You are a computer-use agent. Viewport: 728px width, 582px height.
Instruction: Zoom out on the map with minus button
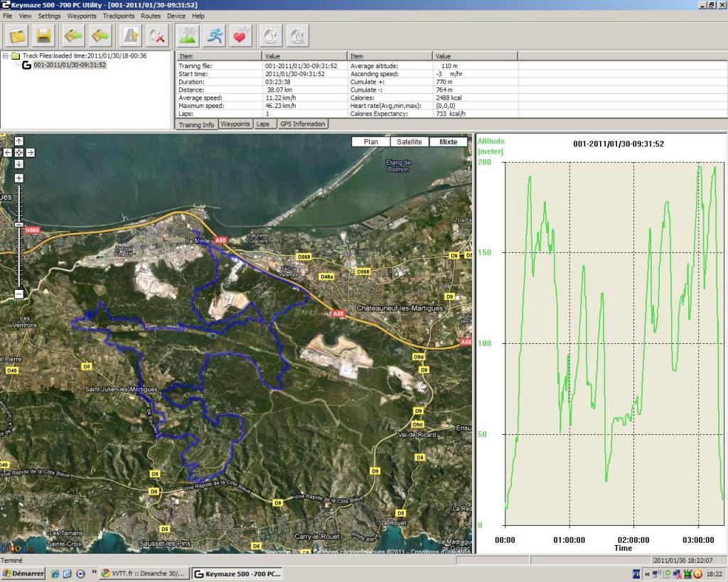point(19,293)
